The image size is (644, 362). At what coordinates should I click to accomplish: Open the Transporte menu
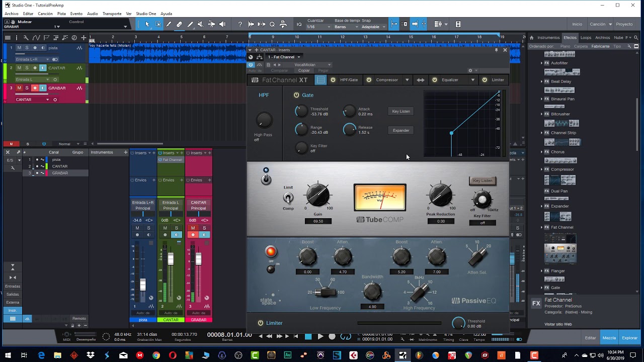[x=112, y=14]
